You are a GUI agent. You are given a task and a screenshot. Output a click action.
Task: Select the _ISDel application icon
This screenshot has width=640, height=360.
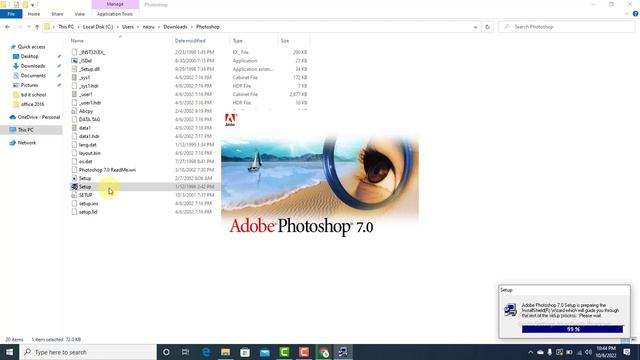[x=74, y=61]
